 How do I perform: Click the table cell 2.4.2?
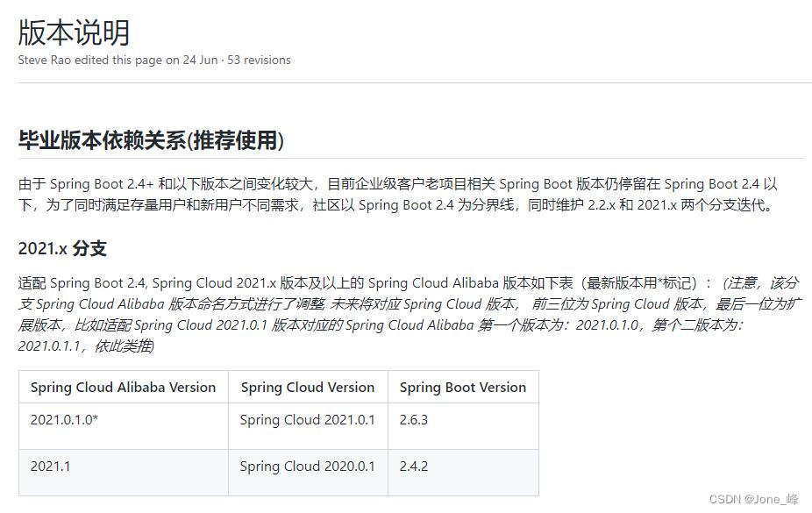click(463, 472)
